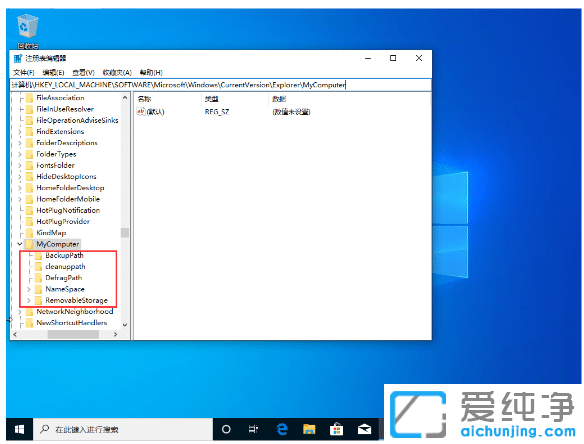Screen dimensions: 584x444
Task: Open Cortana circle on taskbar
Action: (x=226, y=429)
